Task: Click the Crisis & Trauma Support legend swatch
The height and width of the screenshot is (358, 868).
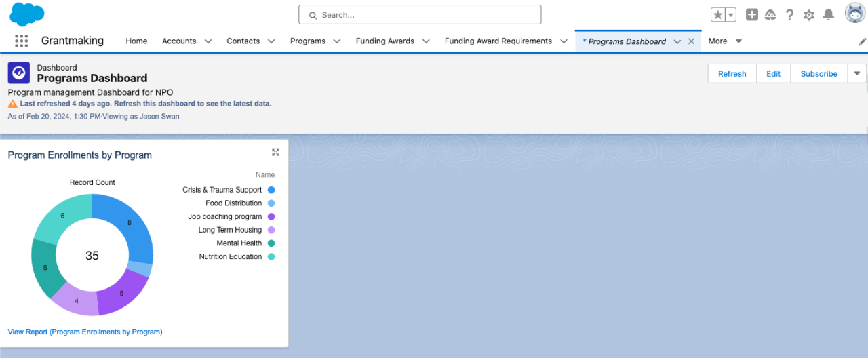Action: (x=271, y=190)
